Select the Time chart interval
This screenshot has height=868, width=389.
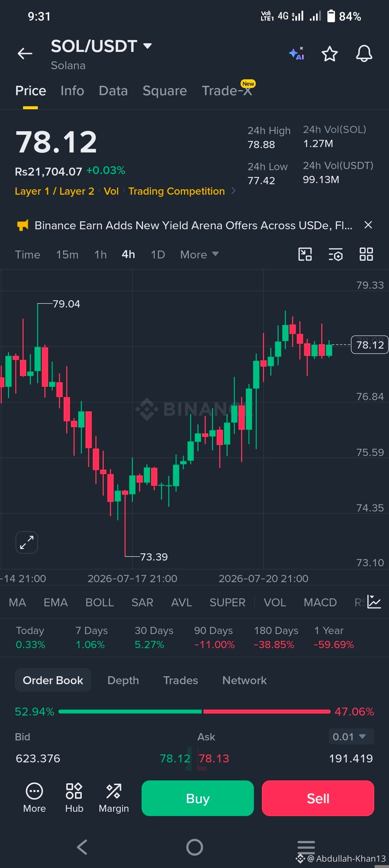click(x=27, y=254)
